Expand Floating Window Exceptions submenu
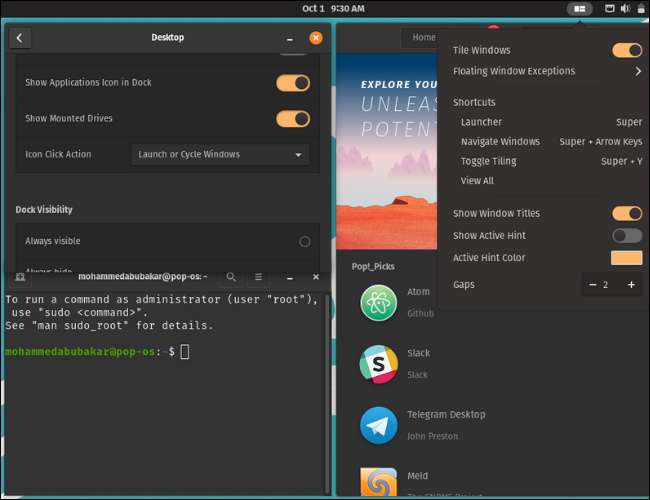650x500 pixels. 637,72
